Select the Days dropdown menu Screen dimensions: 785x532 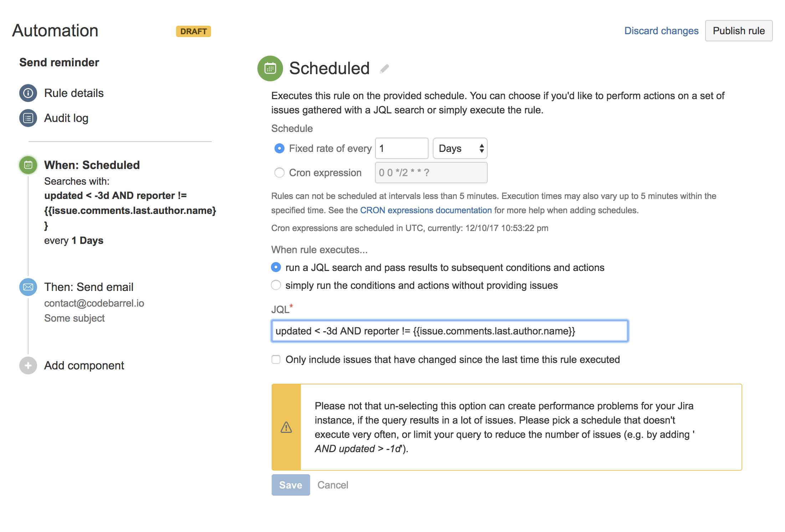[460, 148]
